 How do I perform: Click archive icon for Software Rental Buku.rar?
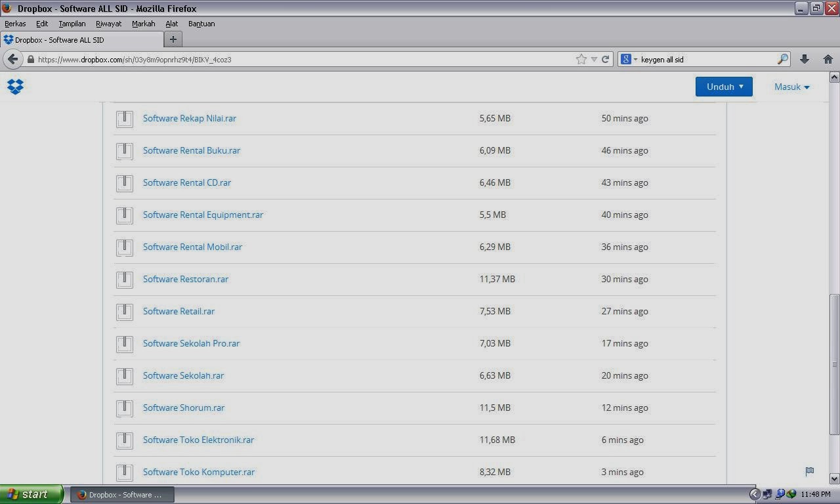125,151
